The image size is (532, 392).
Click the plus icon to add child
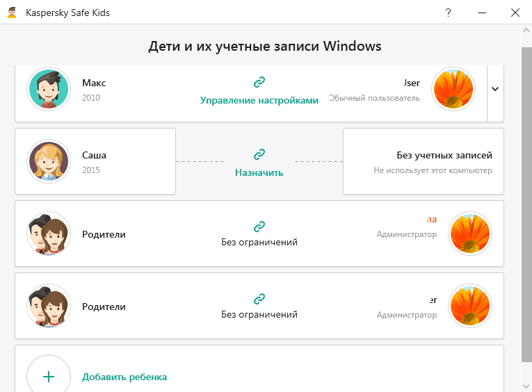[49, 376]
